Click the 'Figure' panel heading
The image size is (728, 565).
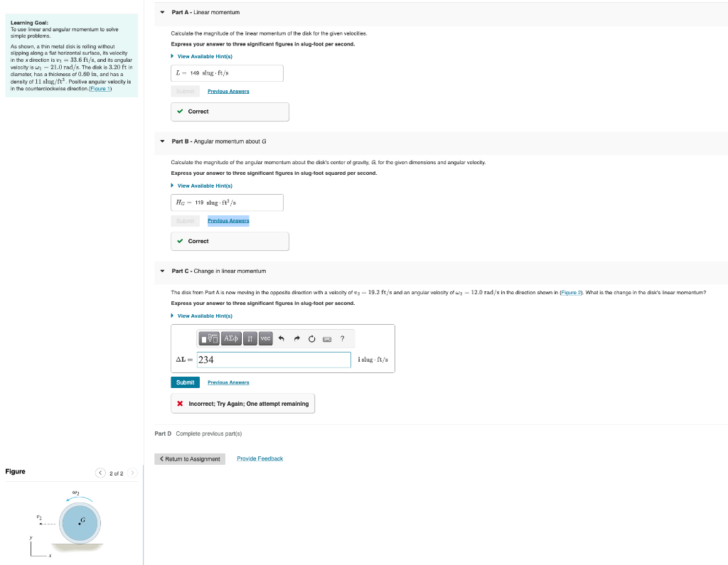[16, 472]
